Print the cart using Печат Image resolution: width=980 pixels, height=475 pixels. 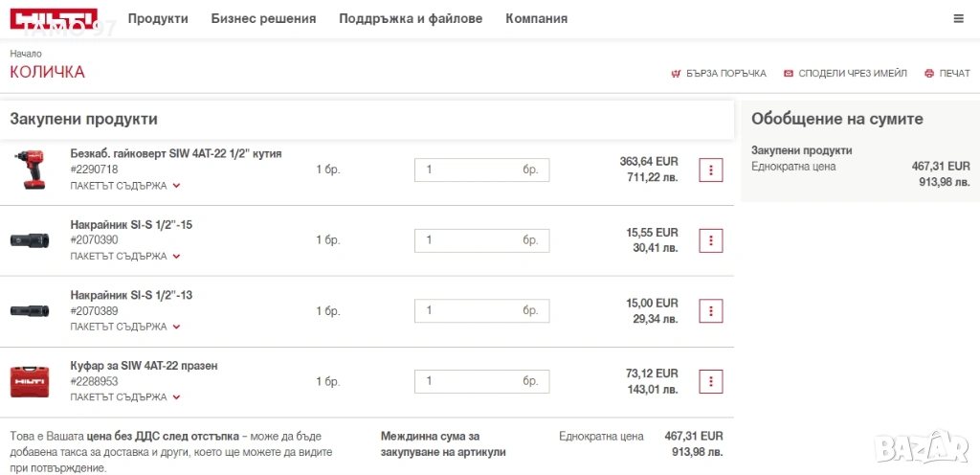click(x=947, y=74)
